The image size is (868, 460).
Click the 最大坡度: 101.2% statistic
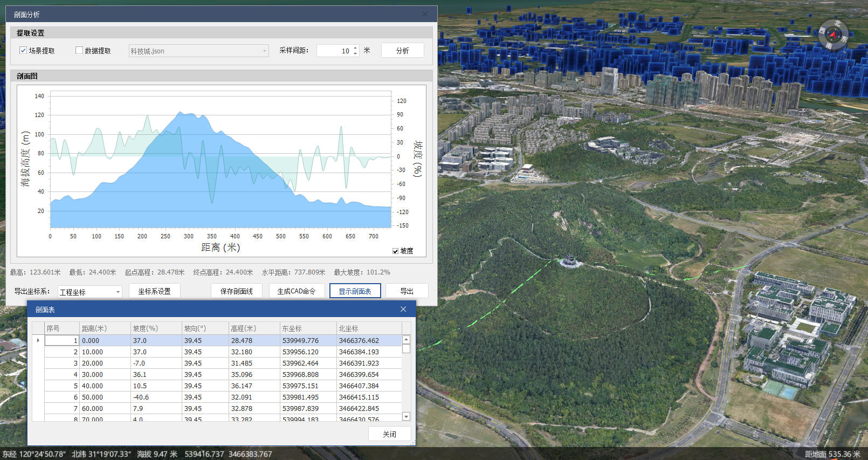(x=362, y=272)
